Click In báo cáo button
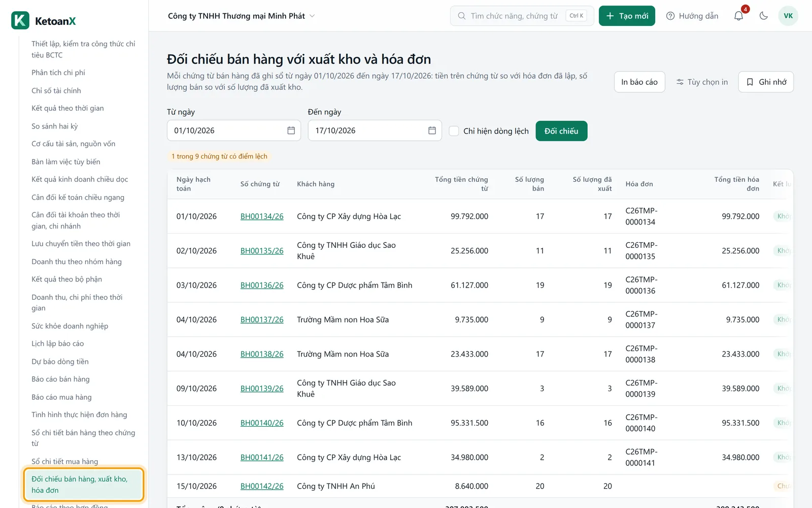 click(639, 82)
